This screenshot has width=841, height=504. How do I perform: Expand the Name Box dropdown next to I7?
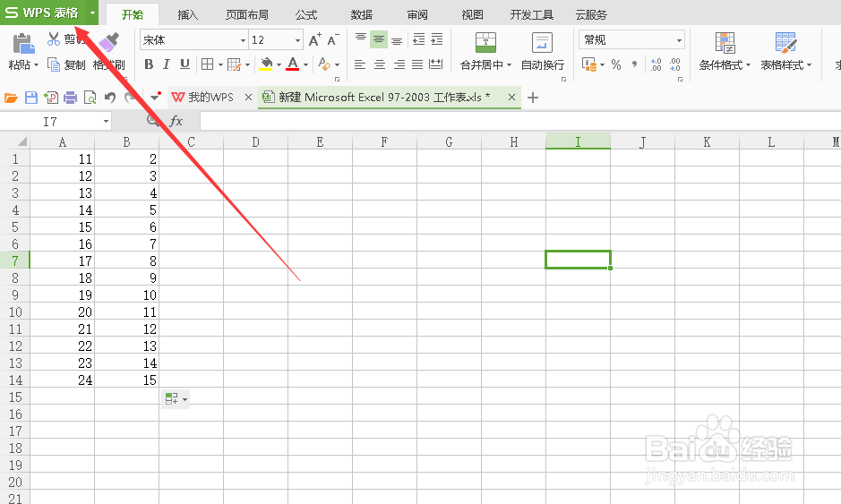[106, 122]
